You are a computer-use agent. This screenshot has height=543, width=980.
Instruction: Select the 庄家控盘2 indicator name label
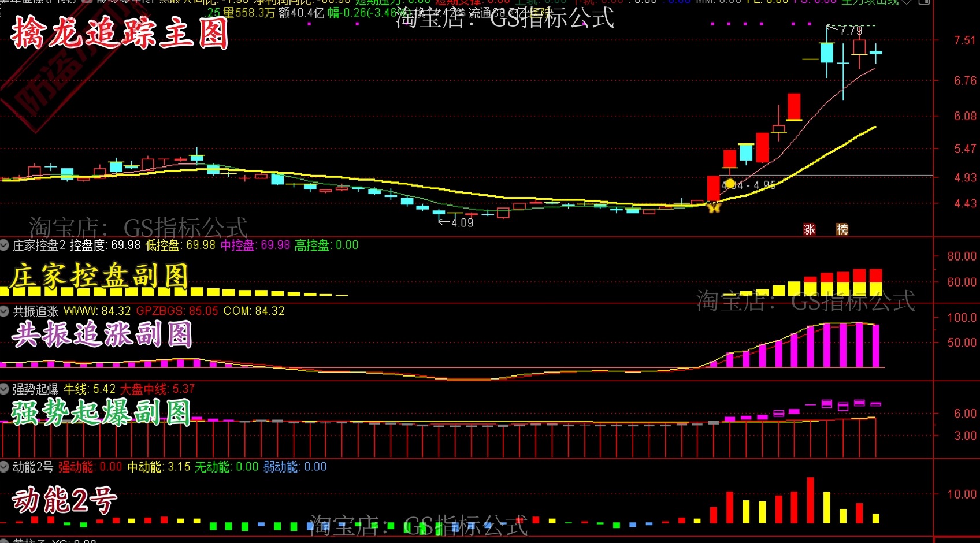pos(39,245)
